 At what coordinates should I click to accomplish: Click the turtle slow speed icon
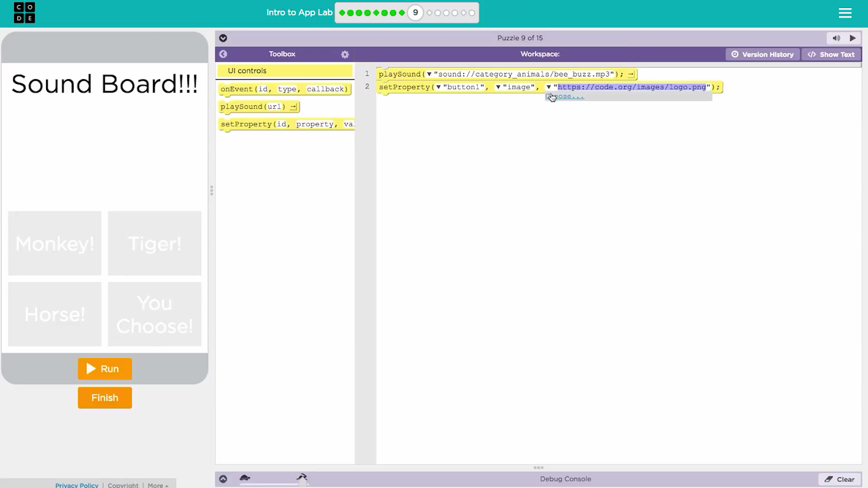(x=245, y=478)
